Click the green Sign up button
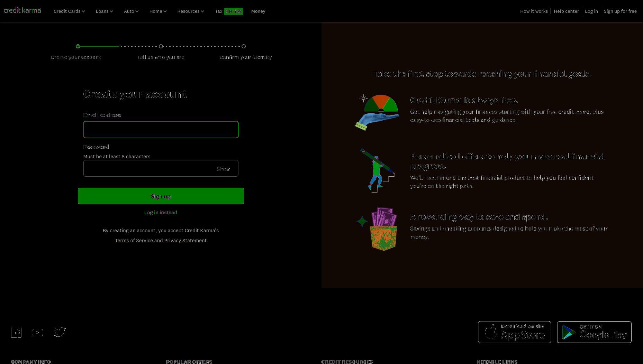The width and height of the screenshot is (643, 364). pyautogui.click(x=161, y=196)
